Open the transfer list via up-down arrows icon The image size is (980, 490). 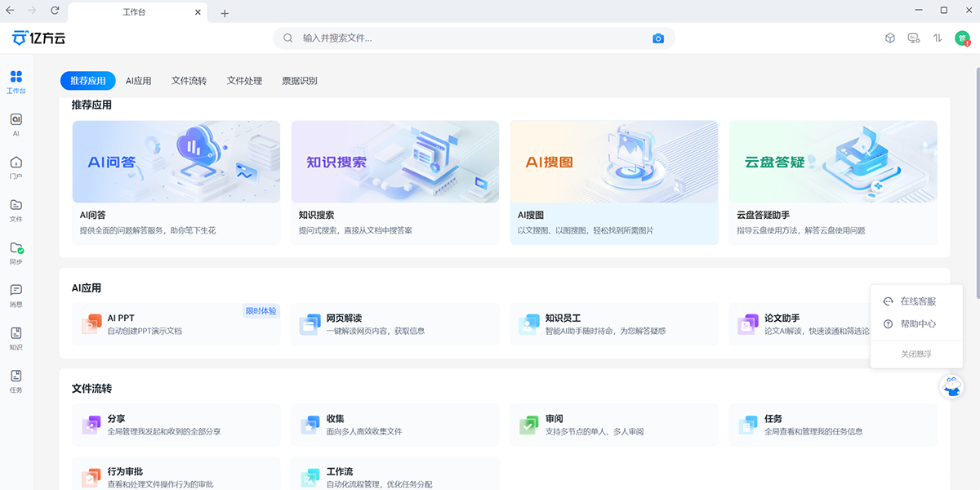[x=938, y=38]
